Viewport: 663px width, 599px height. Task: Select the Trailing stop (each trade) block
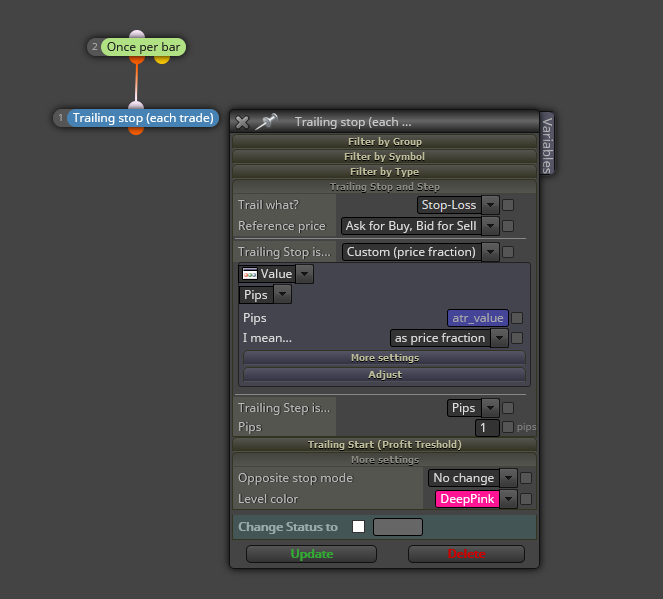(x=143, y=118)
